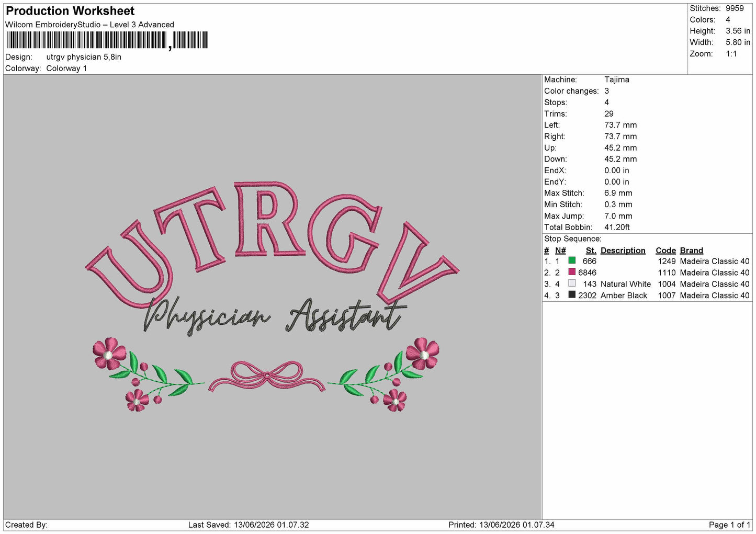The width and height of the screenshot is (756, 534).
Task: Click thread code 1249
Action: click(x=667, y=261)
